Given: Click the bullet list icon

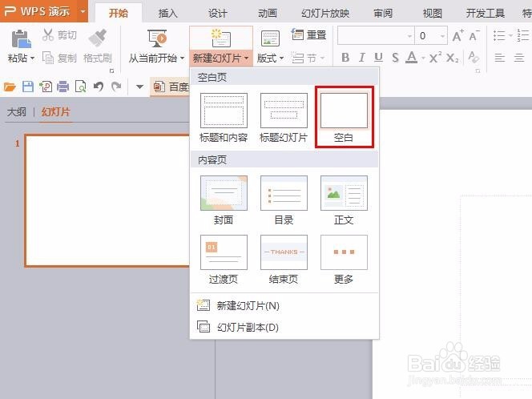Looking at the screenshot, I should coord(499,35).
